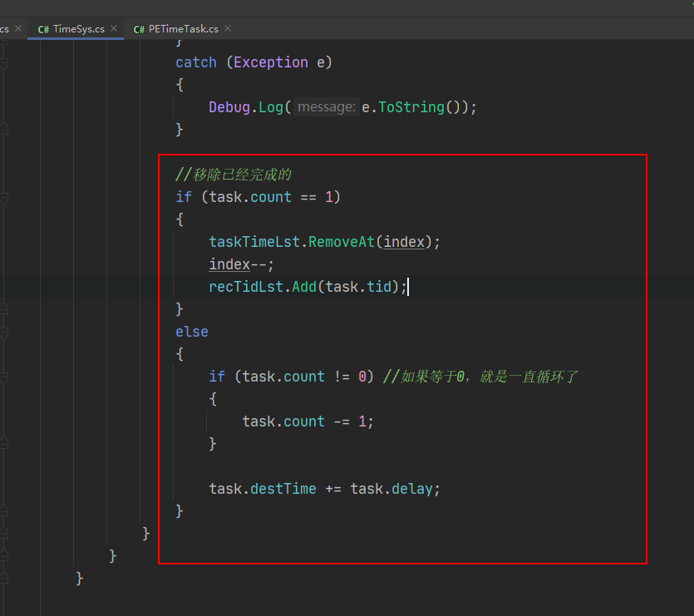Click the 'ToString' method call
The width and height of the screenshot is (694, 616).
tap(411, 107)
